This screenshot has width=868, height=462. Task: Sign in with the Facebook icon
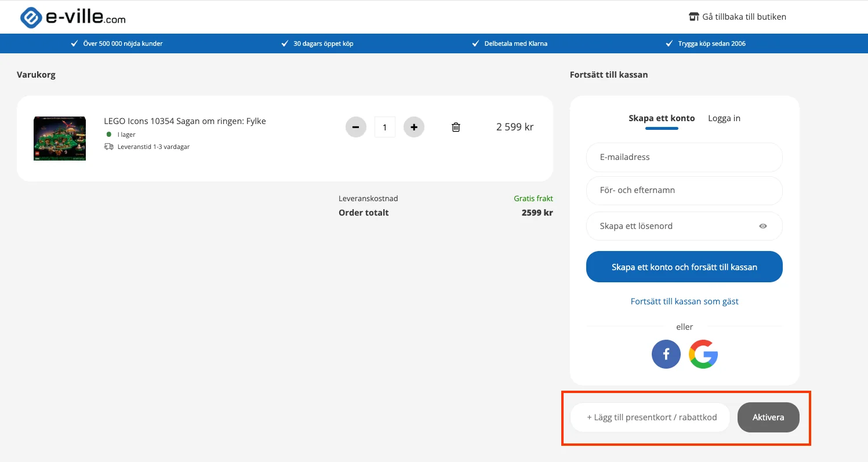666,354
